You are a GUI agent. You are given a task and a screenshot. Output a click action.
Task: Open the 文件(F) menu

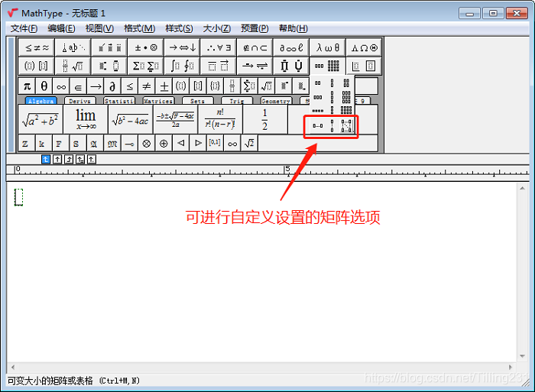24,28
